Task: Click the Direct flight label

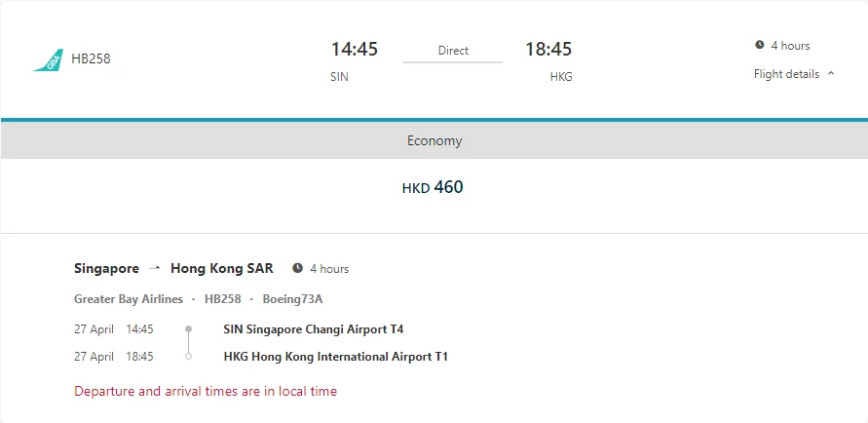Action: [453, 51]
